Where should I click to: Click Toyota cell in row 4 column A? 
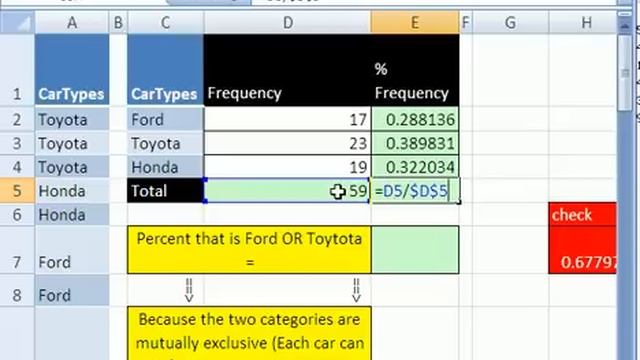click(72, 167)
